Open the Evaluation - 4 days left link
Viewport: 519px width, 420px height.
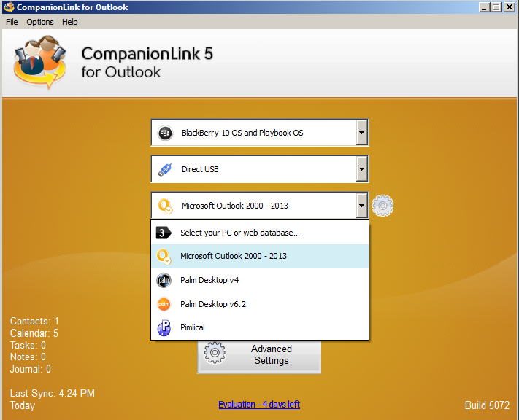259,405
